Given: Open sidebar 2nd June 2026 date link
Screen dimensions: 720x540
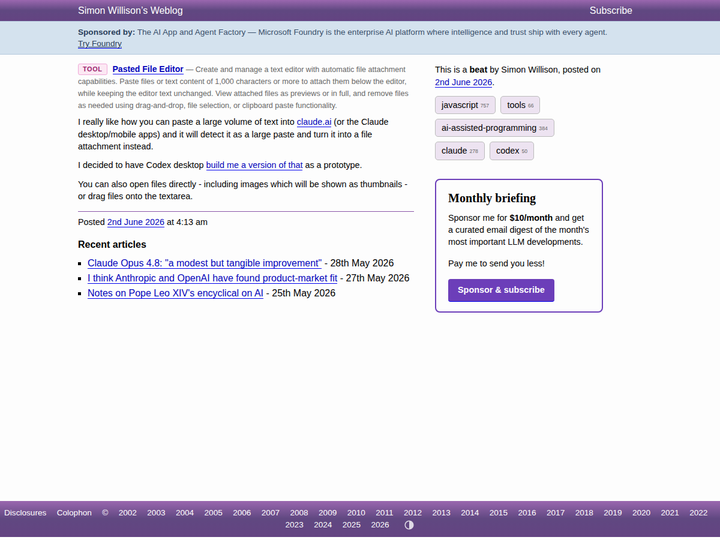Looking at the screenshot, I should tap(463, 82).
